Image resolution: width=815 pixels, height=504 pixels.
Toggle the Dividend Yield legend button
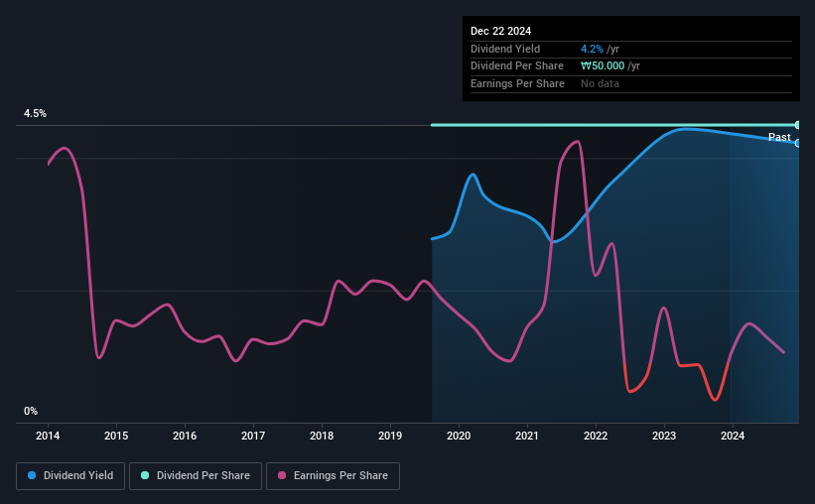(x=70, y=476)
